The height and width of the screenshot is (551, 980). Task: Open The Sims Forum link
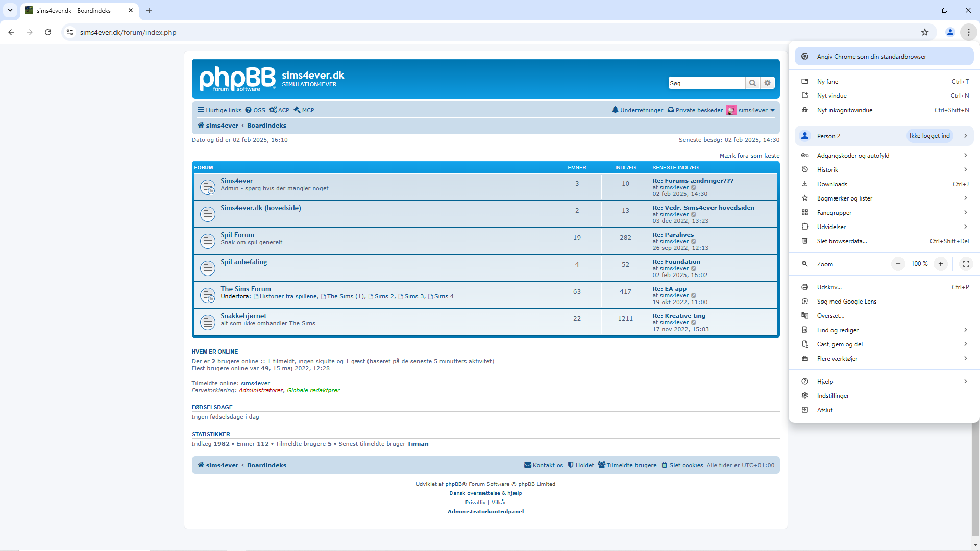246,289
